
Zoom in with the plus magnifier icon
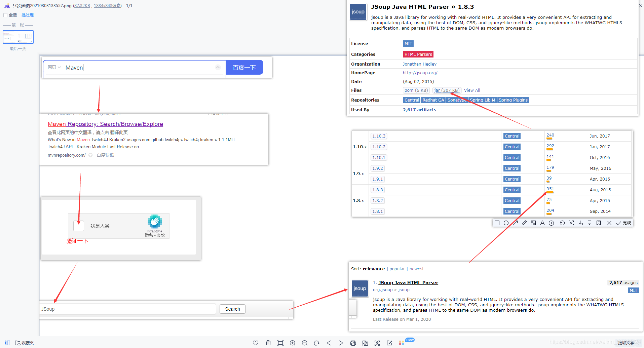(293, 343)
